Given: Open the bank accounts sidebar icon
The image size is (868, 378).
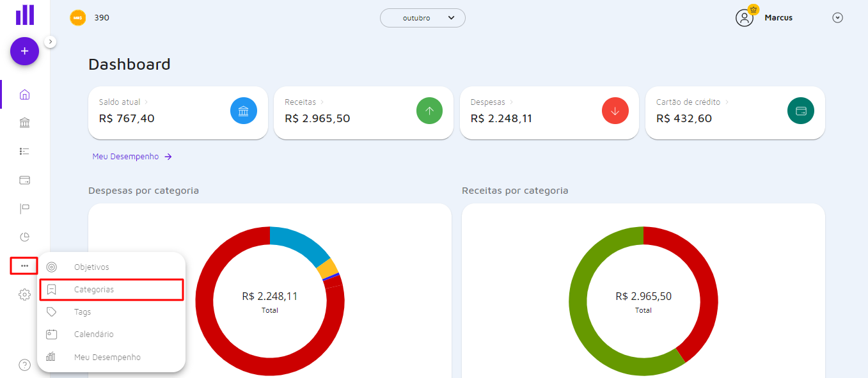Looking at the screenshot, I should 24,123.
